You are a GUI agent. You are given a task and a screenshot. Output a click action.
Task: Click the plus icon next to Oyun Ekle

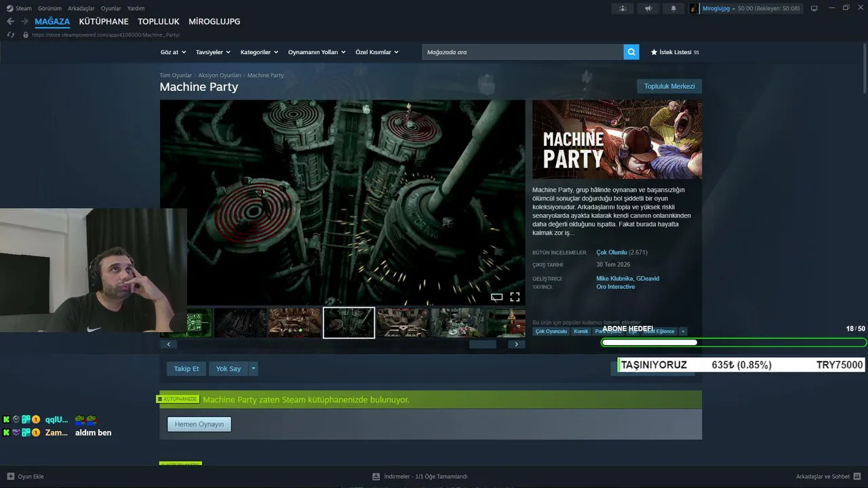[11, 476]
